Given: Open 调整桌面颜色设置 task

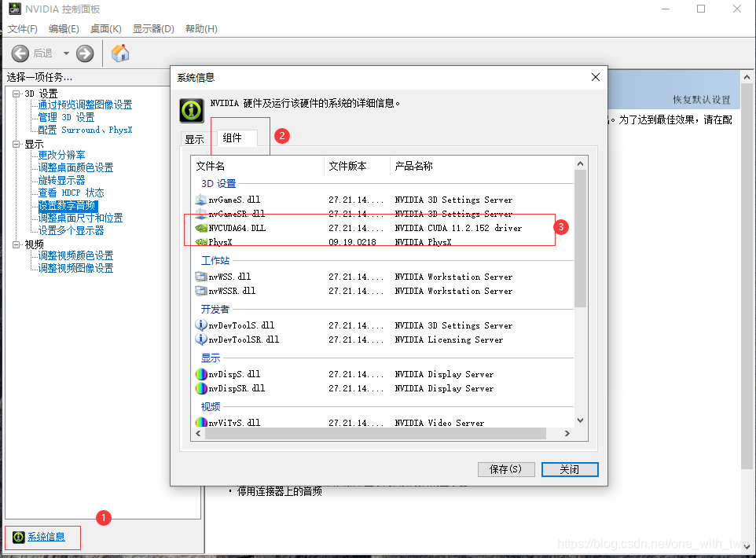Looking at the screenshot, I should (x=75, y=167).
